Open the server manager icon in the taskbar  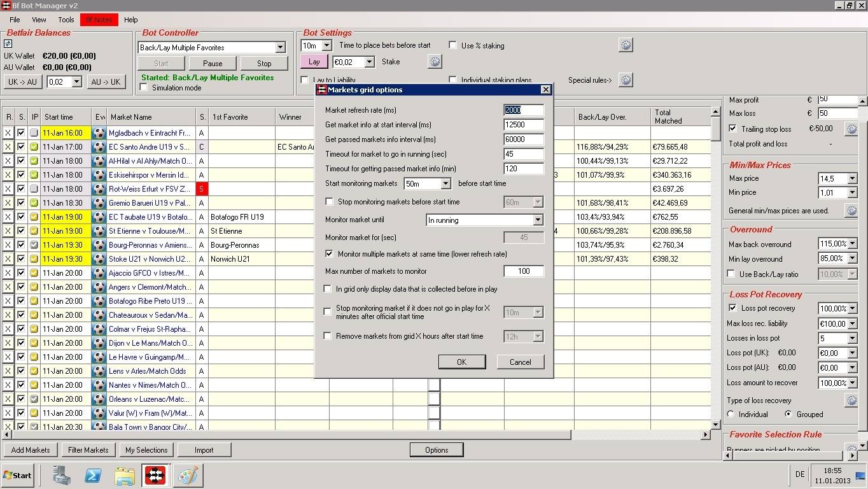62,475
